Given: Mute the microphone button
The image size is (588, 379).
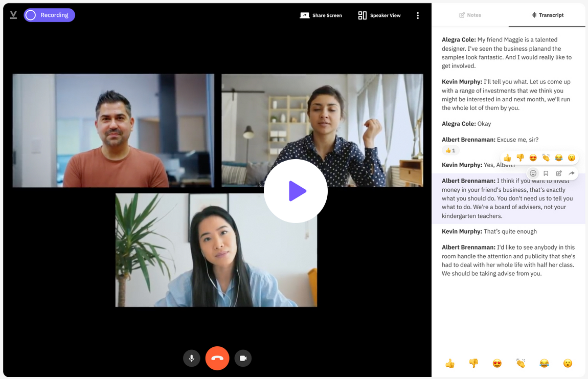Looking at the screenshot, I should coord(192,359).
